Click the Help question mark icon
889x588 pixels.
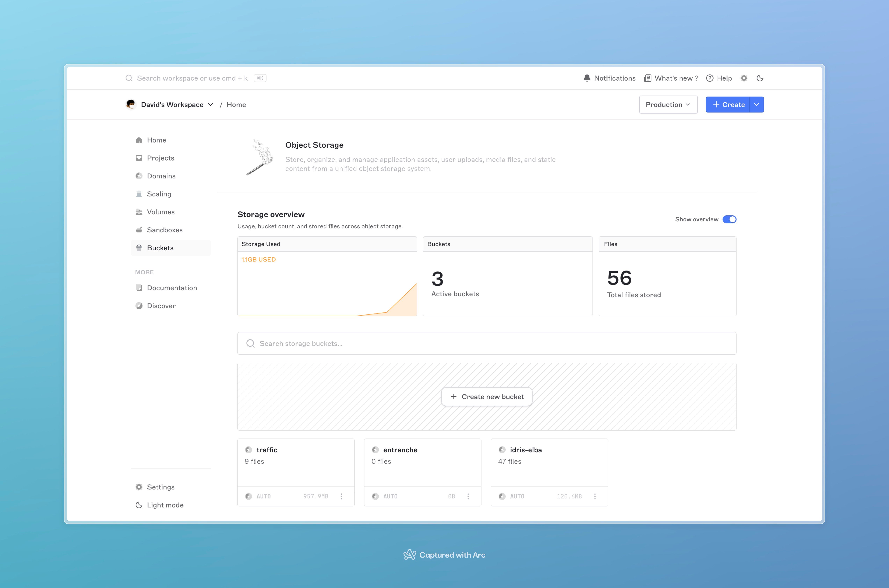coord(710,78)
